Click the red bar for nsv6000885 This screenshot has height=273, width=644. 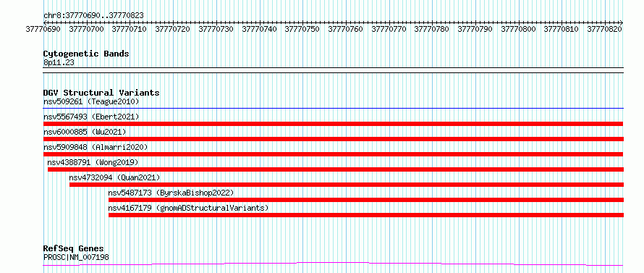click(333, 139)
